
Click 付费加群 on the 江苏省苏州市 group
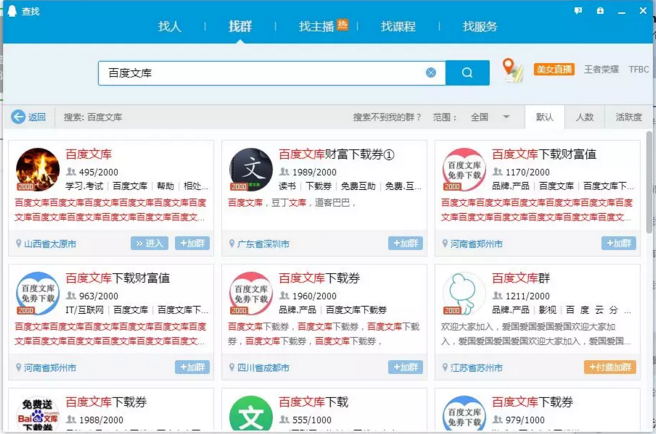[x=610, y=367]
